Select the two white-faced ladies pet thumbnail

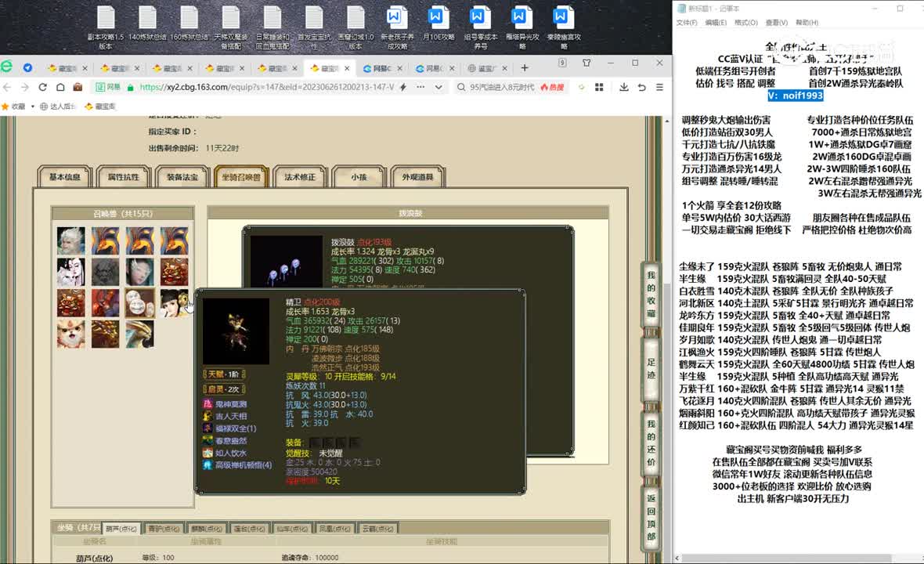pos(70,272)
